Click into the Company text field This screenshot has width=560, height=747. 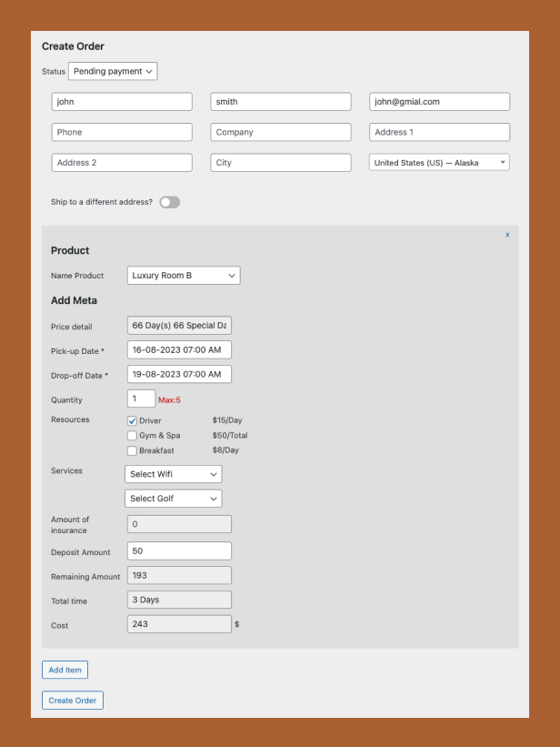tap(280, 132)
